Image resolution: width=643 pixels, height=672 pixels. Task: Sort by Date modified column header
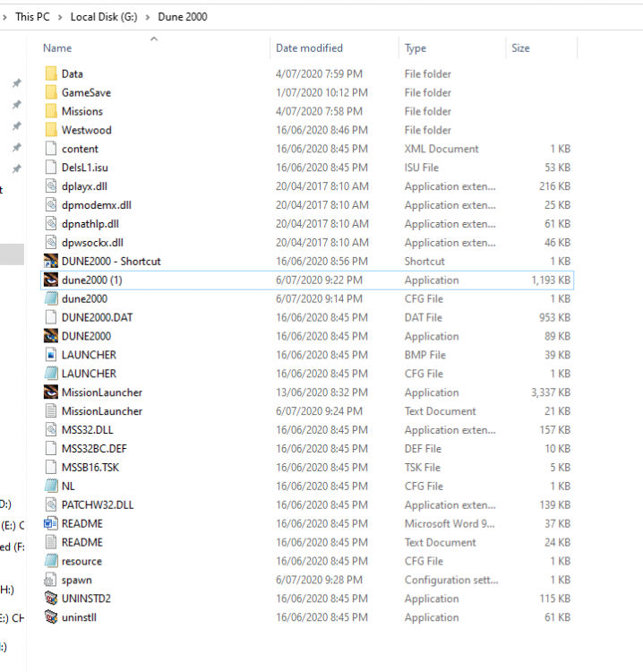pyautogui.click(x=309, y=48)
